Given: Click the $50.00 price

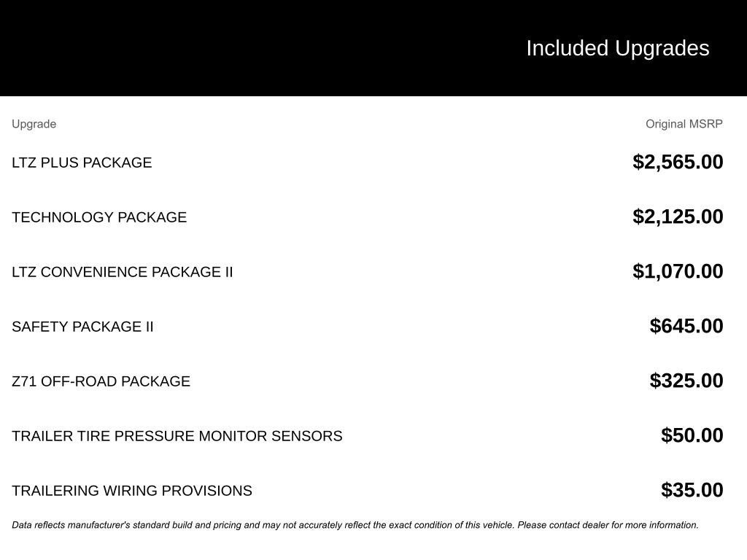Looking at the screenshot, I should point(692,435).
